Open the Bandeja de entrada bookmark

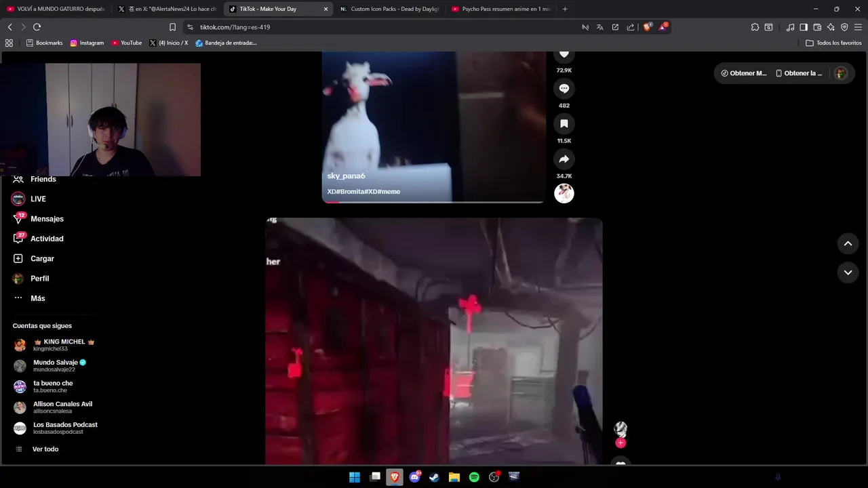click(226, 43)
